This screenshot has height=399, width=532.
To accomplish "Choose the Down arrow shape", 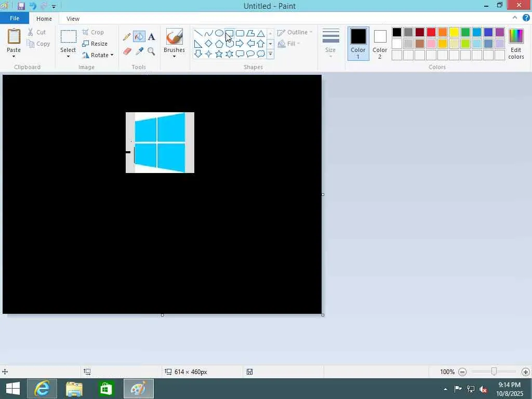I will pos(198,54).
